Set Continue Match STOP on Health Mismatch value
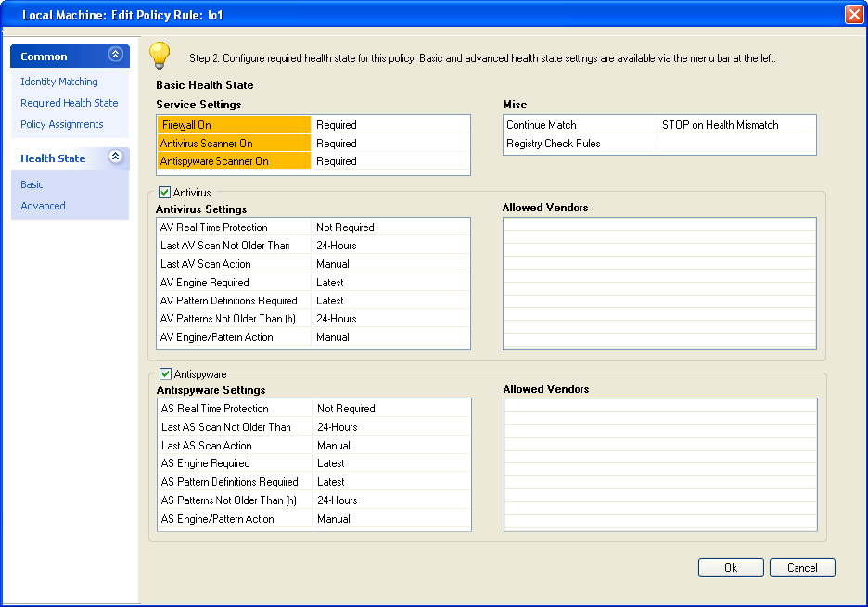Screen dimensions: 868x607 coord(735,125)
